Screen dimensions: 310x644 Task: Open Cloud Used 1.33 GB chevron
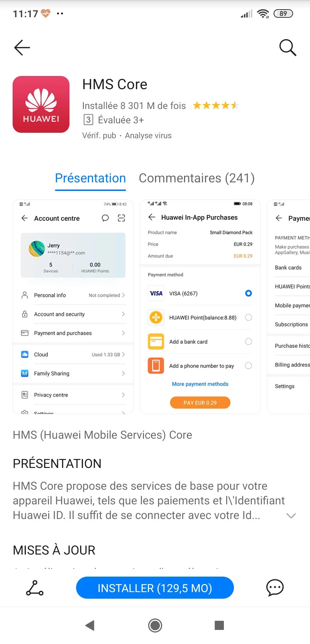(123, 354)
